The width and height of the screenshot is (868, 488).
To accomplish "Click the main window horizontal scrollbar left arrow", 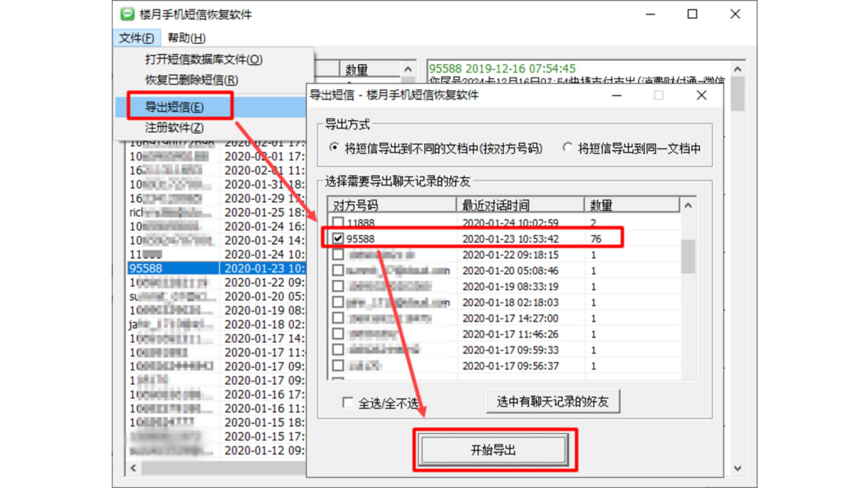I will coord(133,468).
